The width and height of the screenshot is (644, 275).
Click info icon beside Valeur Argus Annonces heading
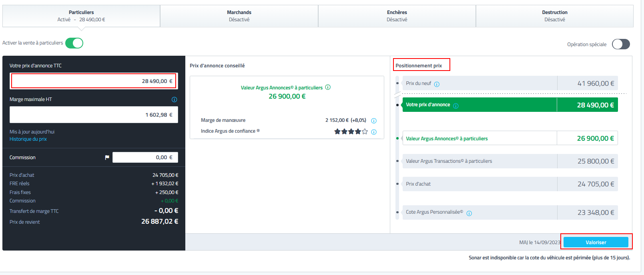pos(328,87)
